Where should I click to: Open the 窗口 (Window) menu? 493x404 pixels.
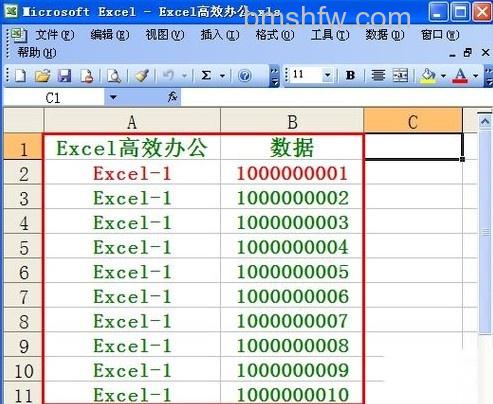tap(440, 35)
